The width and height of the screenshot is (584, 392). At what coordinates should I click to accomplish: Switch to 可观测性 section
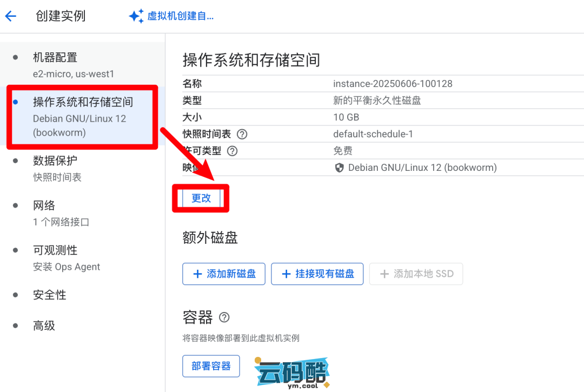[55, 250]
